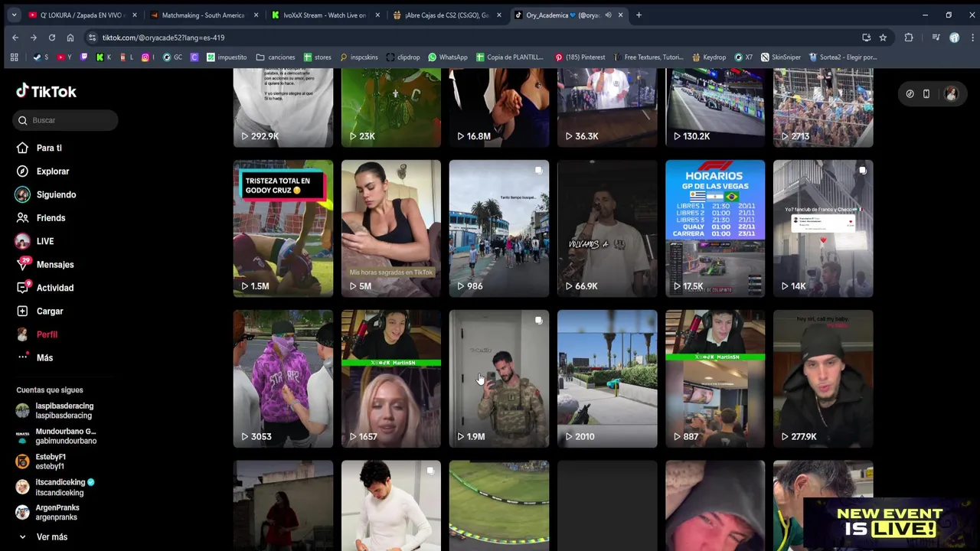Viewport: 980px width, 551px height.
Task: Open the Más options menu
Action: pos(44,358)
